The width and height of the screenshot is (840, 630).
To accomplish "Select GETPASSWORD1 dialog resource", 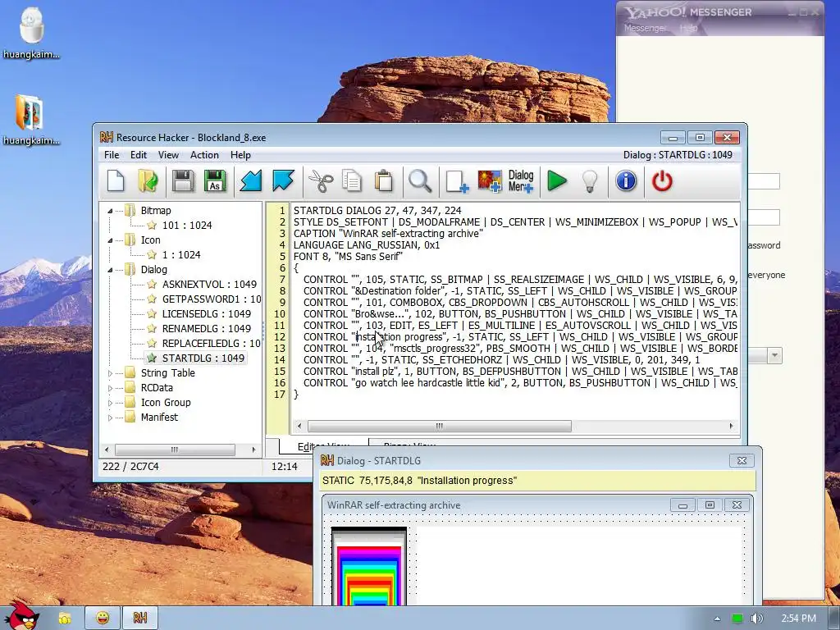I will pyautogui.click(x=212, y=299).
